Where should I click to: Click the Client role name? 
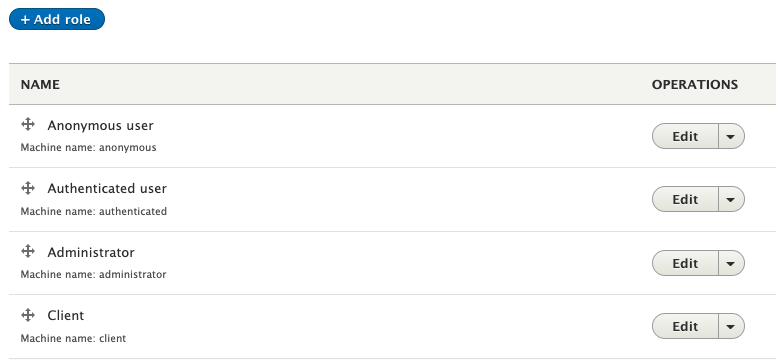[66, 315]
